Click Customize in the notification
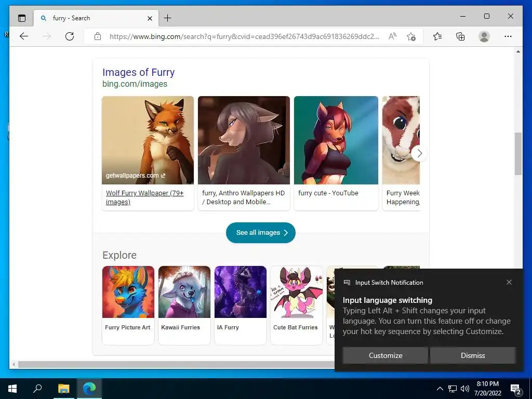Screen dimensions: 532x399 [x=385, y=355]
